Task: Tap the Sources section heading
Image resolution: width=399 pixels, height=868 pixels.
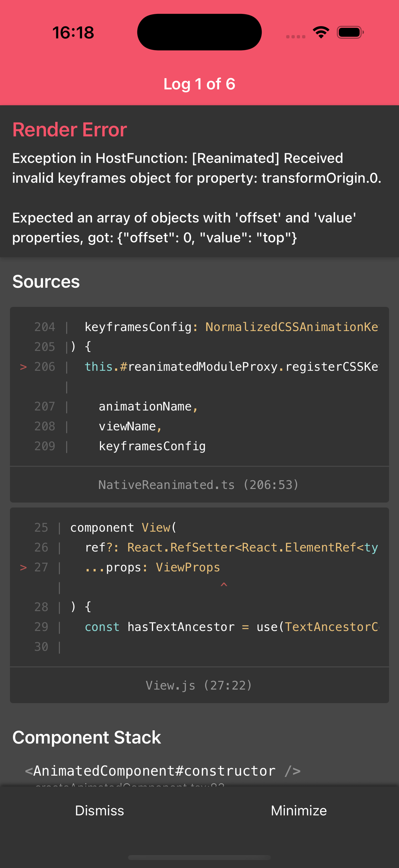Action: (x=46, y=282)
